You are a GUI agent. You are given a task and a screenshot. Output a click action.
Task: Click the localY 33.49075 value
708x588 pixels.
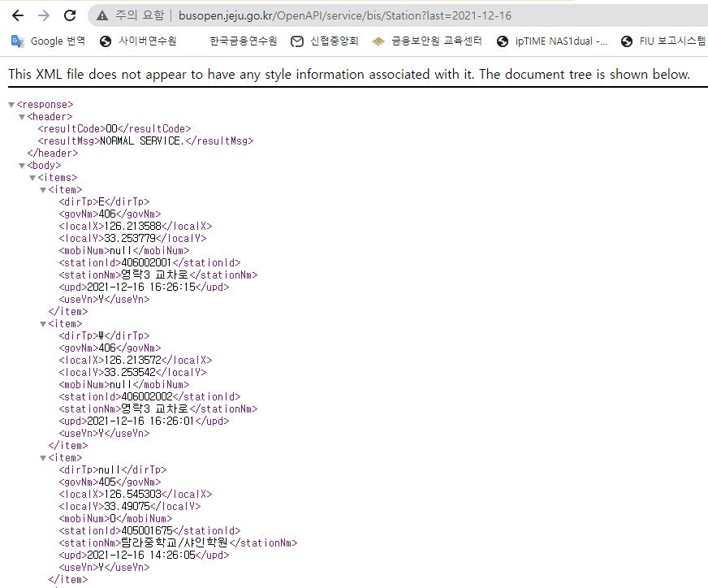click(x=127, y=507)
